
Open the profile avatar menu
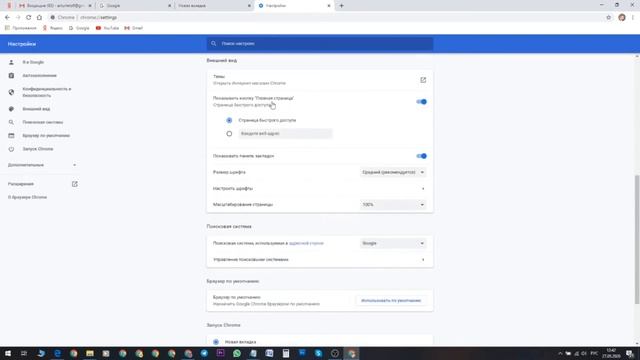click(x=622, y=18)
